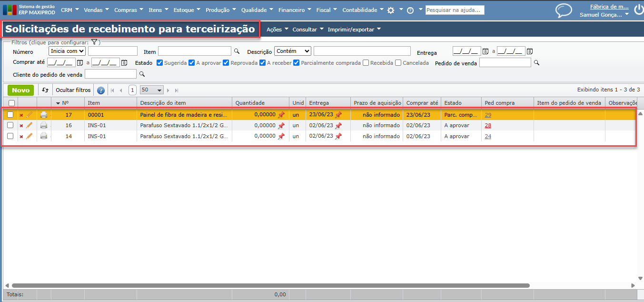
Task: Click the Item filter search magnifier
Action: pos(237,51)
